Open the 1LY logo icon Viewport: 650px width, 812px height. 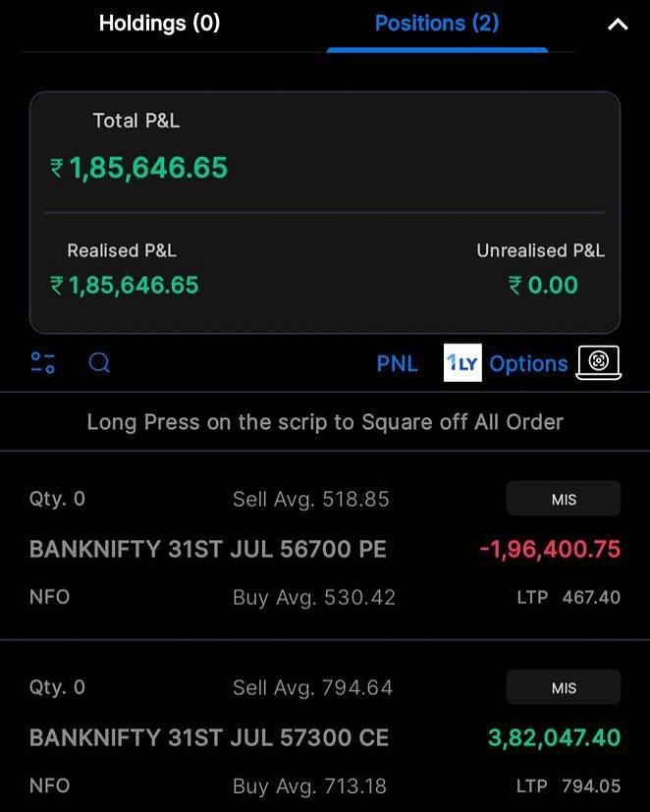pos(462,362)
